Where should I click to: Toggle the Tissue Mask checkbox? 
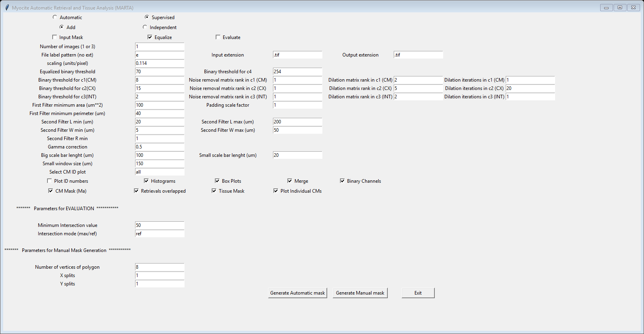tap(214, 191)
